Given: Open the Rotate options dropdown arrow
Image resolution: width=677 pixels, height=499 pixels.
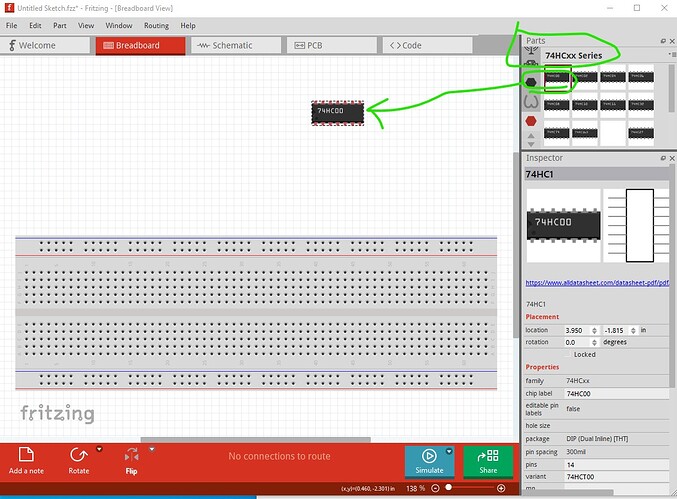Looking at the screenshot, I should click(99, 449).
